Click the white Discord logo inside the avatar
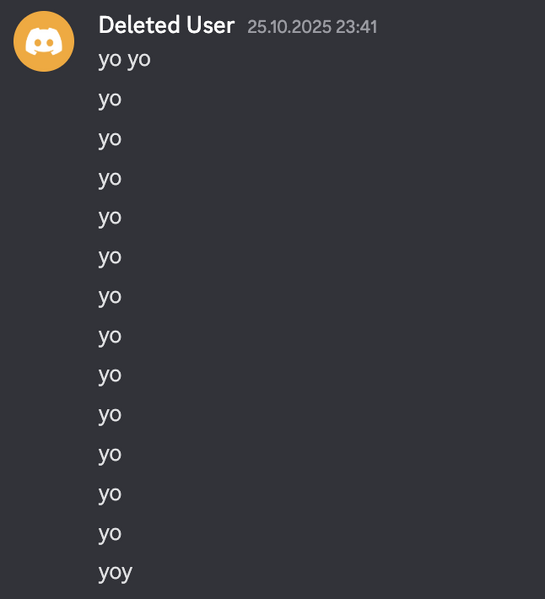Image resolution: width=545 pixels, height=599 pixels. click(x=44, y=42)
